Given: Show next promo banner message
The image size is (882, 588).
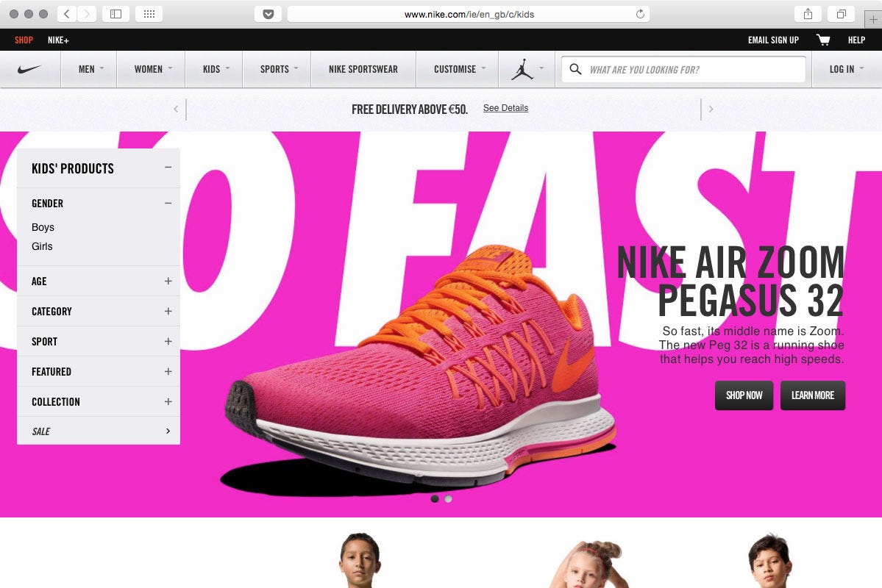Looking at the screenshot, I should pos(711,109).
